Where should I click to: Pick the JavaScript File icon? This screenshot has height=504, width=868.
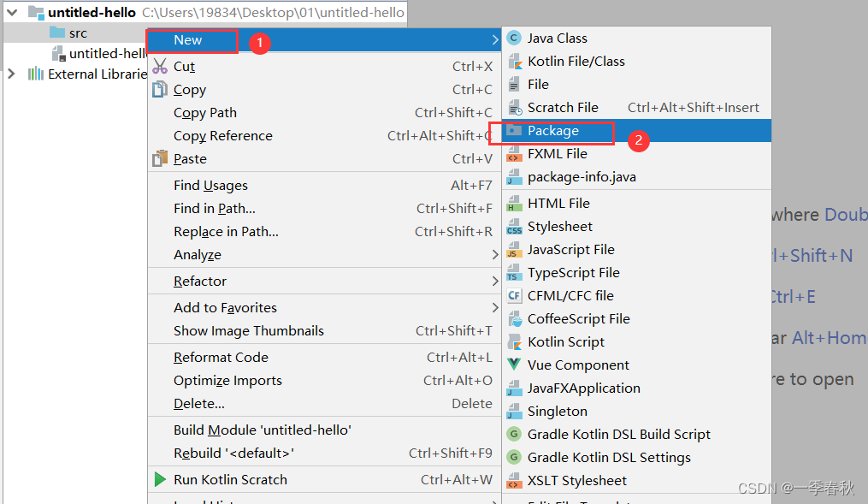pos(513,249)
